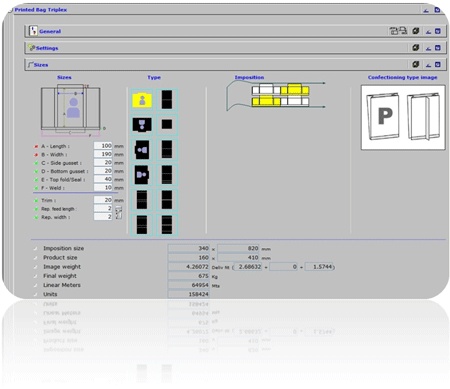This screenshot has width=450, height=389.
Task: Click the Rep. width field
Action: [x=103, y=216]
